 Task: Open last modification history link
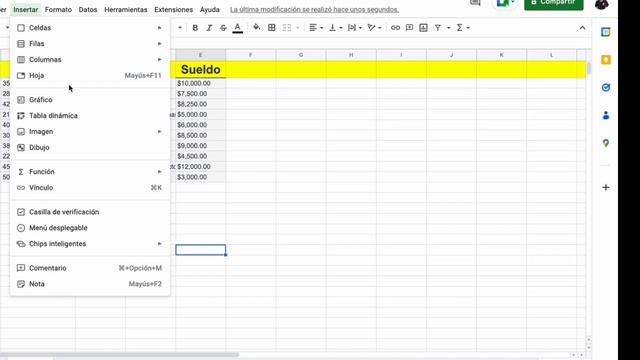314,9
